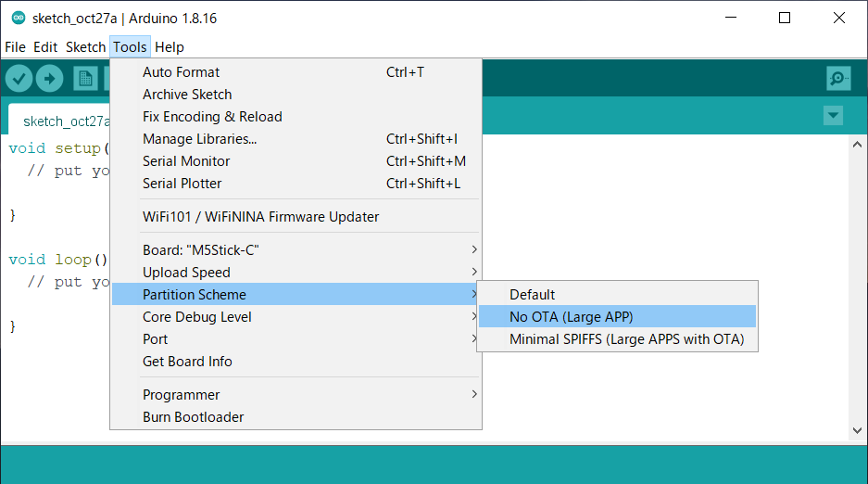Image resolution: width=868 pixels, height=484 pixels.
Task: Select Minimal SPIFFS (Large APPS with OTA)
Action: click(617, 339)
